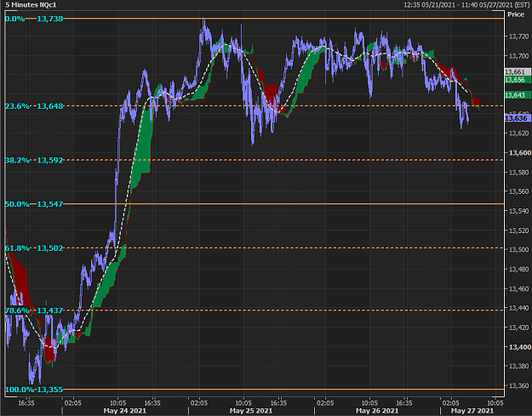Click the 13,400 price axis tick
Image resolution: width=532 pixels, height=416 pixels.
[x=520, y=347]
